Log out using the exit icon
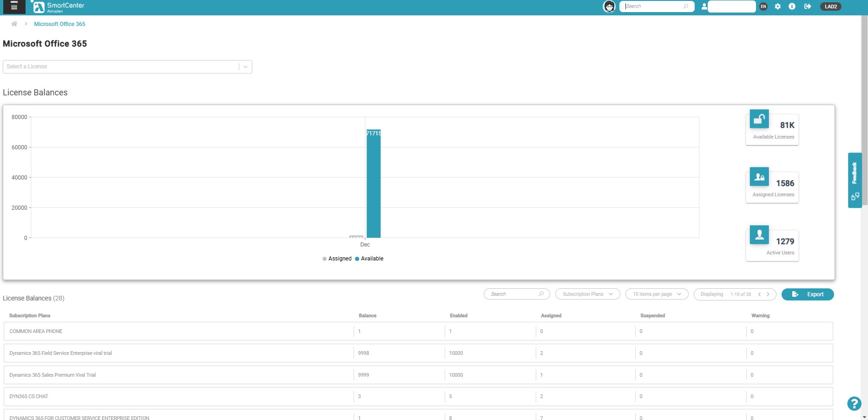868x420 pixels. 808,7
